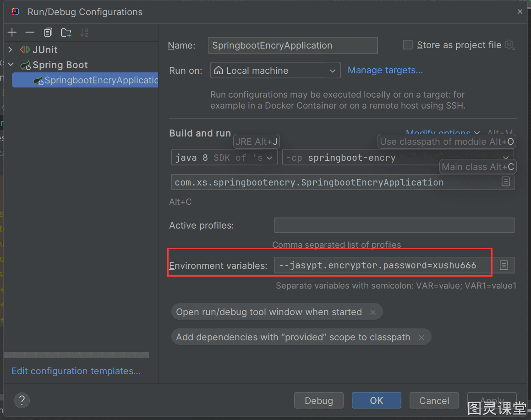Copy the selected configuration

[48, 33]
